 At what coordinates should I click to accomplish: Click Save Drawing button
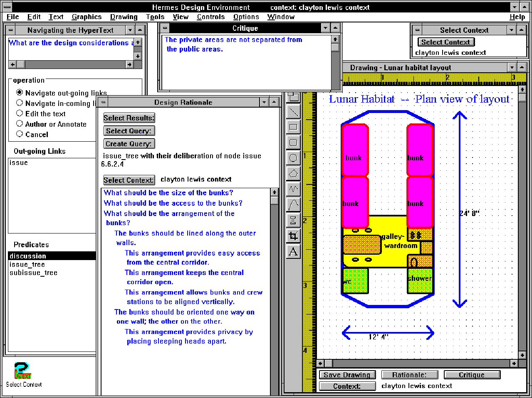click(x=347, y=375)
